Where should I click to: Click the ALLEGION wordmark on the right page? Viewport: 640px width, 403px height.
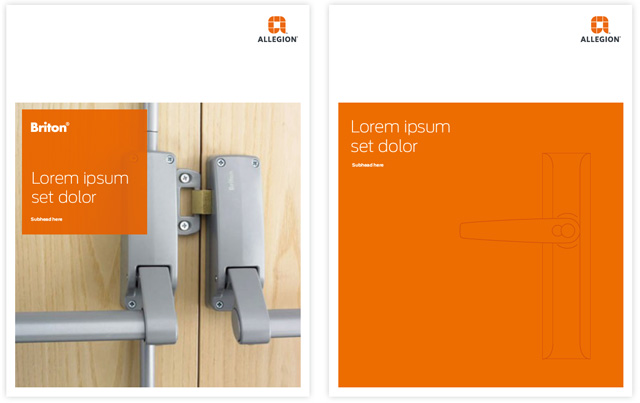pos(600,39)
